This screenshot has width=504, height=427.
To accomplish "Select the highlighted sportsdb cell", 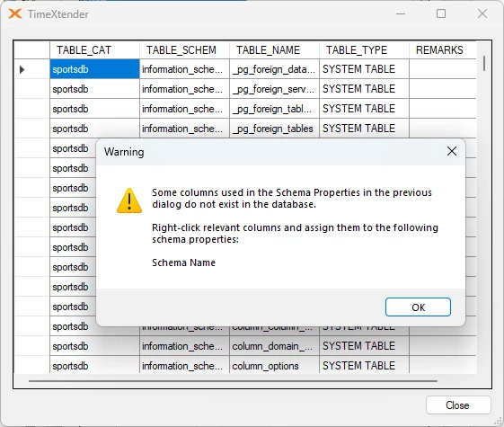I will point(94,69).
